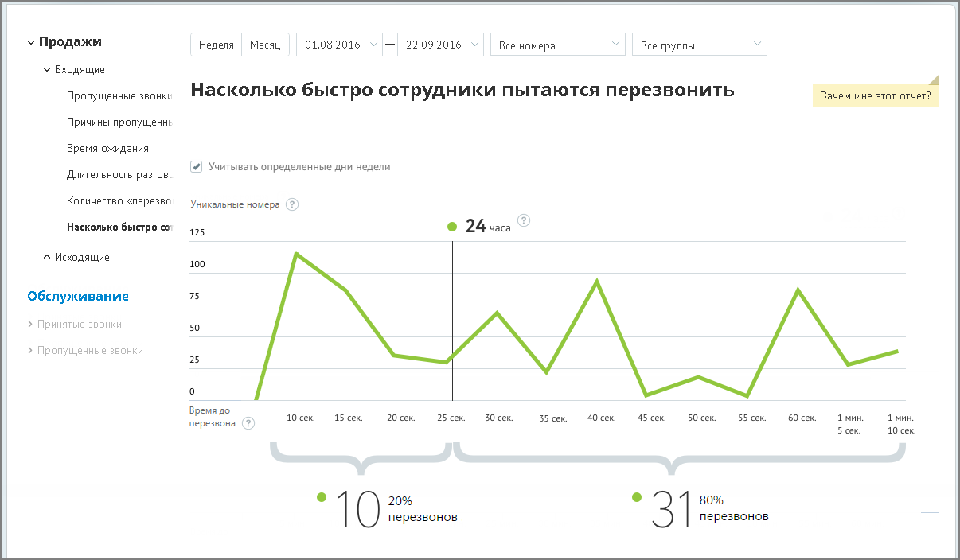Open Пропущенные звонки report under Входящие
The height and width of the screenshot is (560, 960).
point(119,96)
